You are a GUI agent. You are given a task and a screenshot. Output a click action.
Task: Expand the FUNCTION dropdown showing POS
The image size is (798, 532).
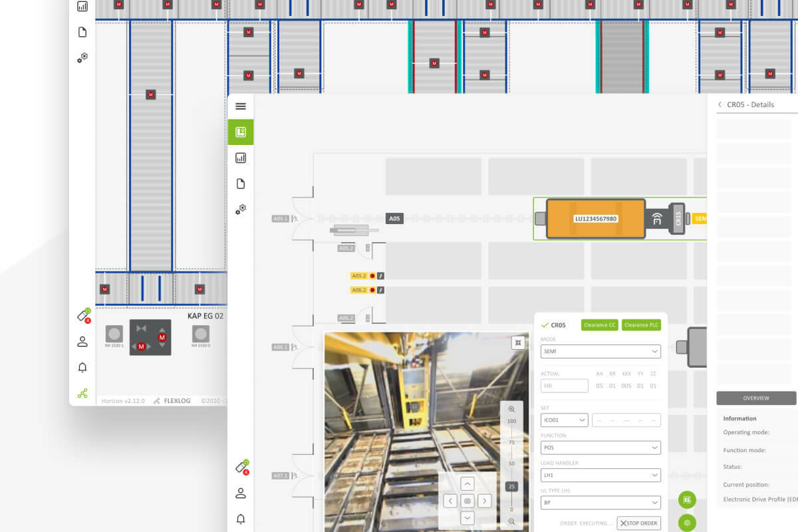600,448
